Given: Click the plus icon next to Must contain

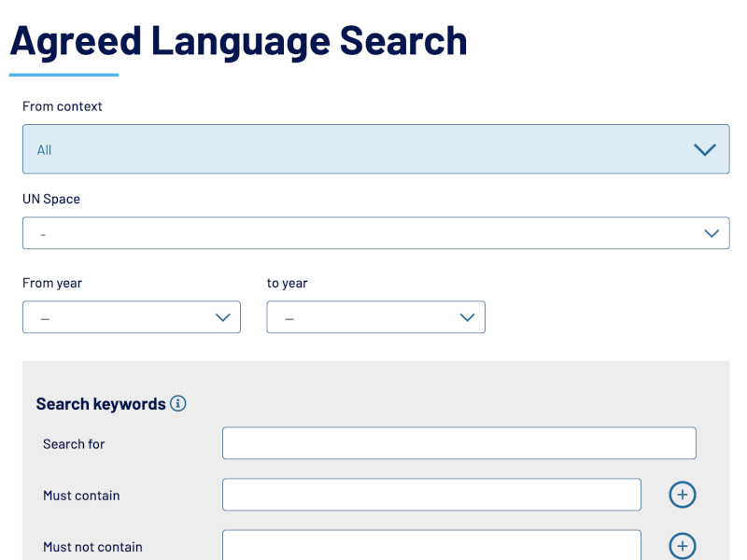Looking at the screenshot, I should point(683,495).
